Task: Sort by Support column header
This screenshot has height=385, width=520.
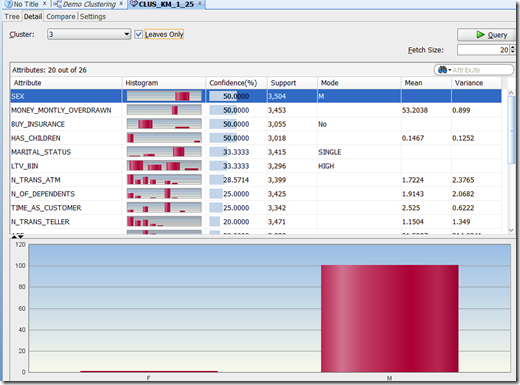Action: pyautogui.click(x=292, y=83)
